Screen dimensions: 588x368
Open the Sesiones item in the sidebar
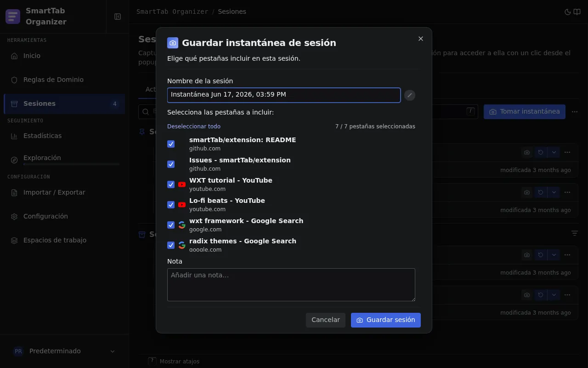(64, 103)
